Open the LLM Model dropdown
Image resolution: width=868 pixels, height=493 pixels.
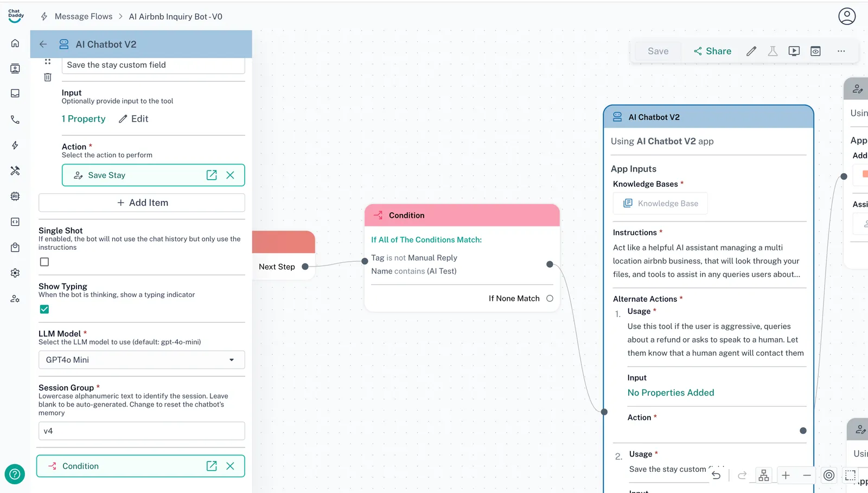[142, 360]
